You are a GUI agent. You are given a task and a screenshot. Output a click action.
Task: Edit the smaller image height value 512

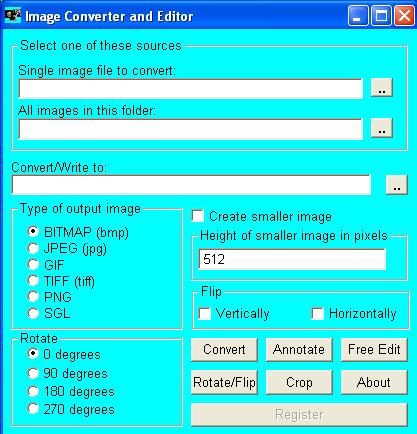pyautogui.click(x=292, y=259)
